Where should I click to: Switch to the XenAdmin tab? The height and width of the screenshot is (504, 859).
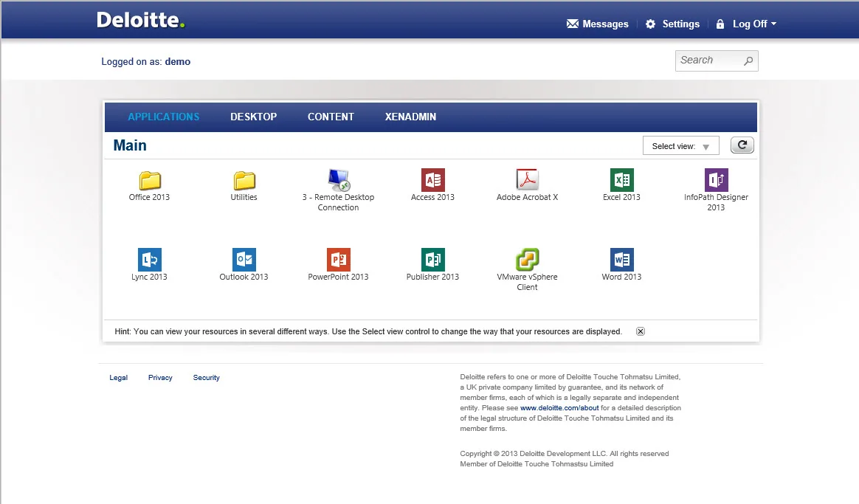(x=411, y=117)
